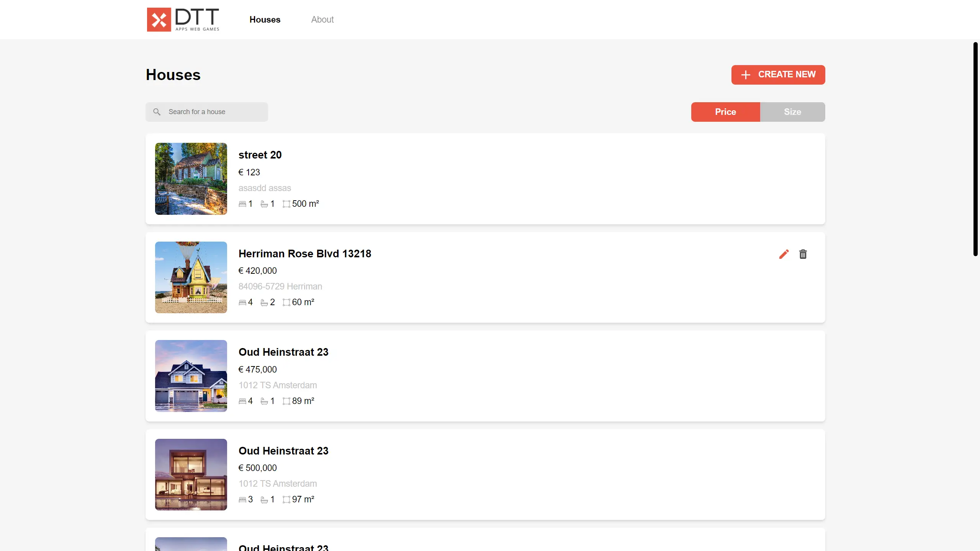
Task: Click the page vertical scrollbar thumb
Action: point(975,149)
